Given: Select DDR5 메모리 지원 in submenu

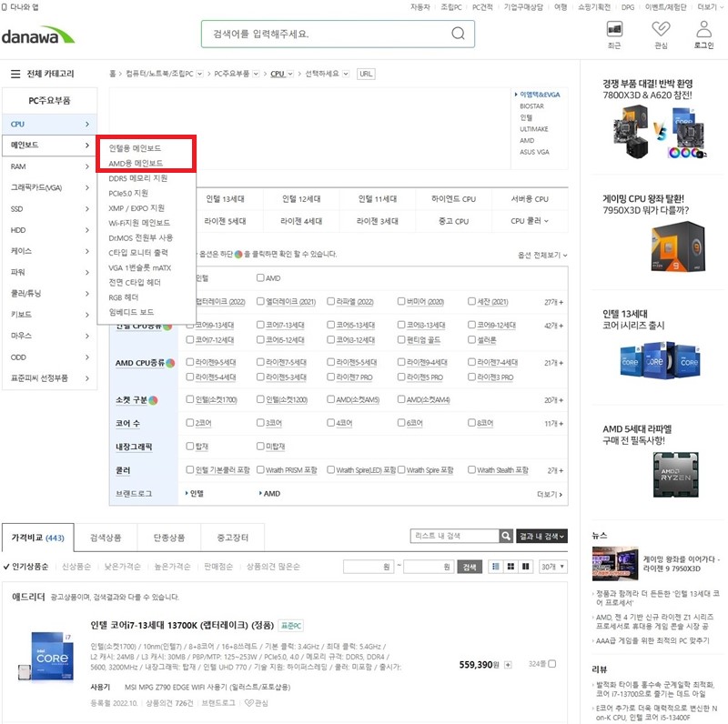Looking at the screenshot, I should (138, 178).
